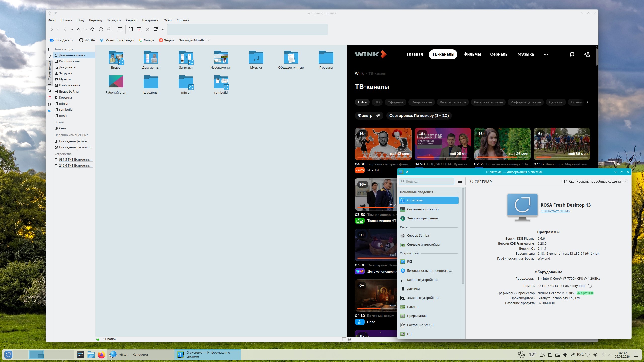644x362 pixels.
Task: Click the view mode grid icon
Action: 156,30
